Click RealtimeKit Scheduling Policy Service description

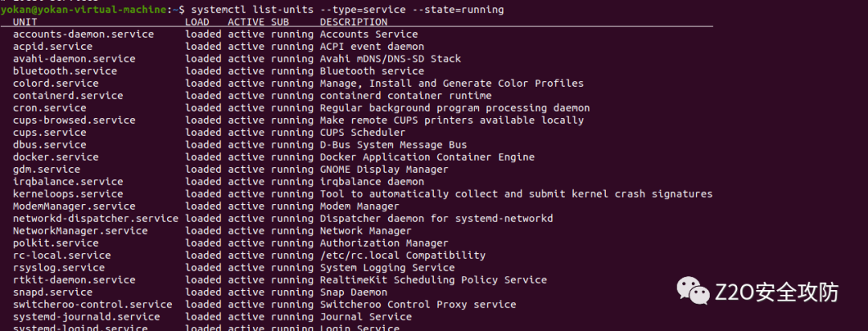point(433,280)
